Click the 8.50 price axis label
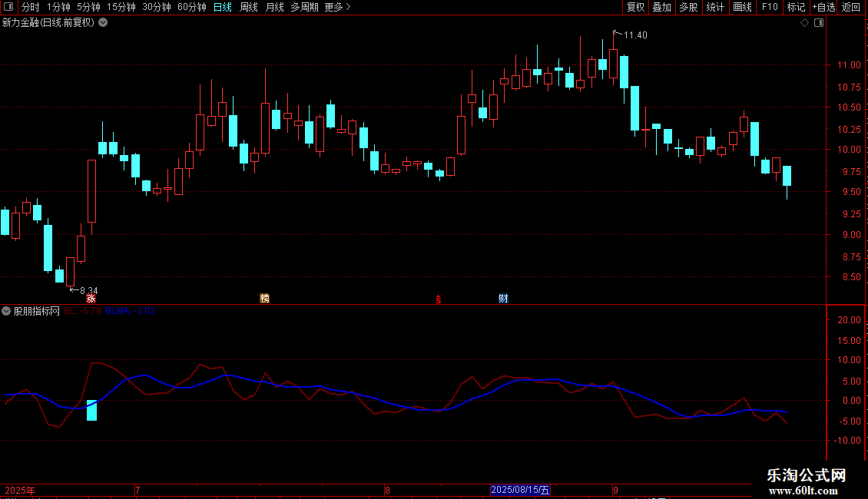Screen dimensions: 868x499 851,277
